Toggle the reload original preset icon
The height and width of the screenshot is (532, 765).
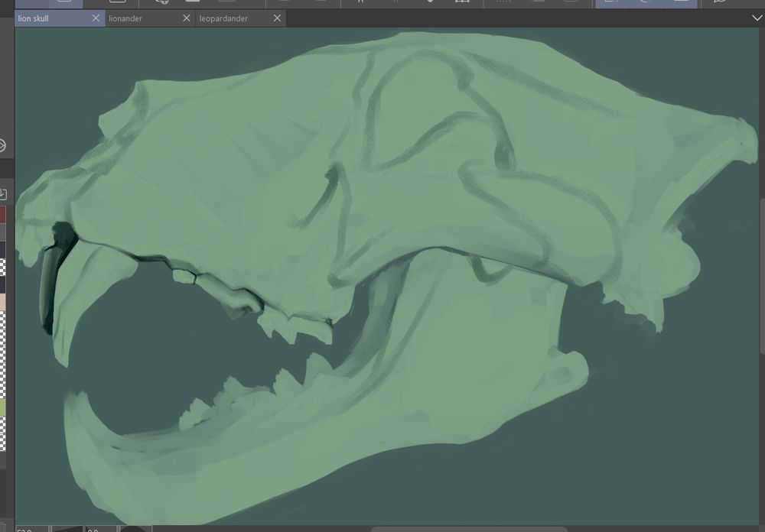[x=646, y=3]
